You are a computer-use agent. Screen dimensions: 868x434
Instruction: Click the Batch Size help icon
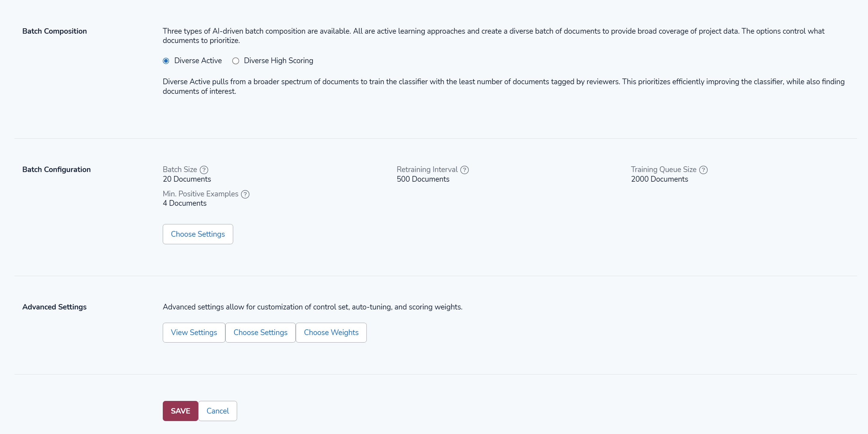click(204, 170)
